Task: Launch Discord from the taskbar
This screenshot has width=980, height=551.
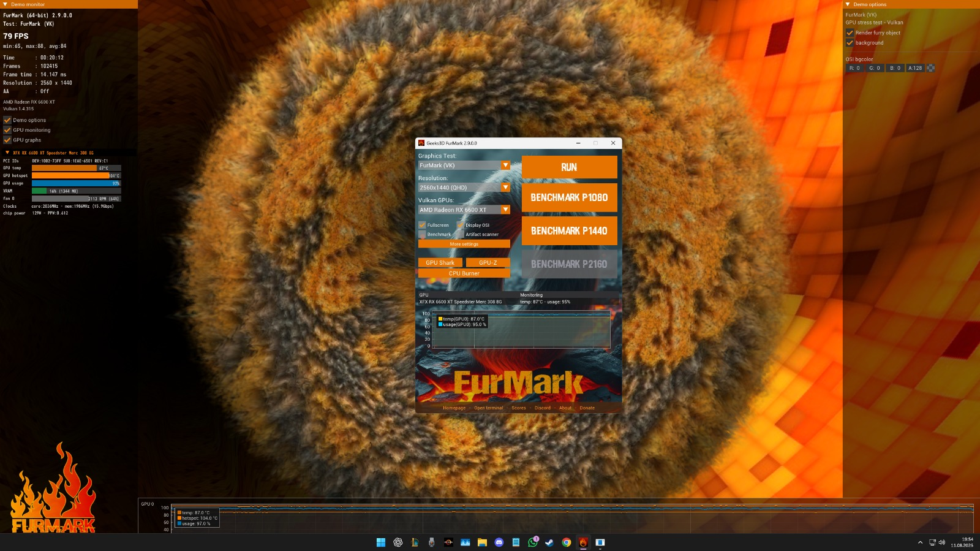Action: coord(499,542)
